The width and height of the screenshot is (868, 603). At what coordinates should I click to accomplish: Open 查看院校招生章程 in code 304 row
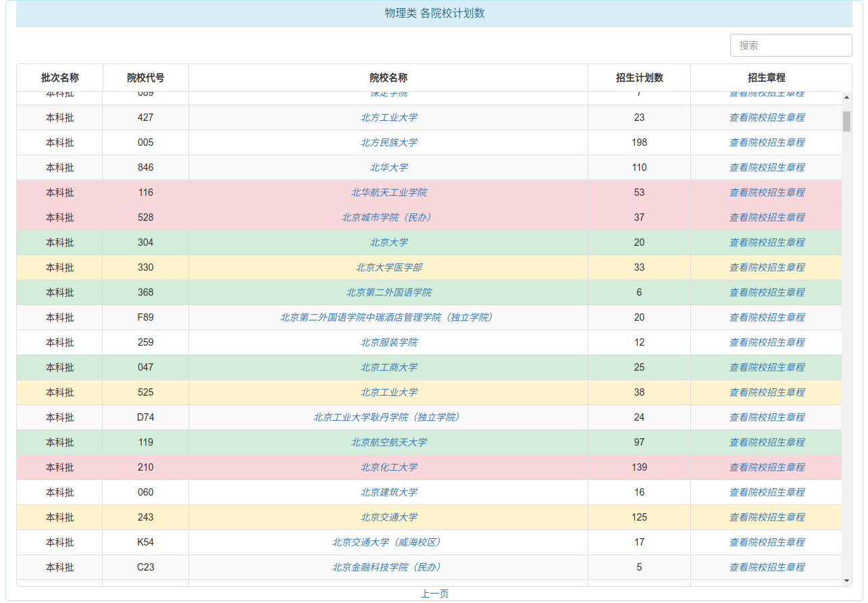pos(767,242)
